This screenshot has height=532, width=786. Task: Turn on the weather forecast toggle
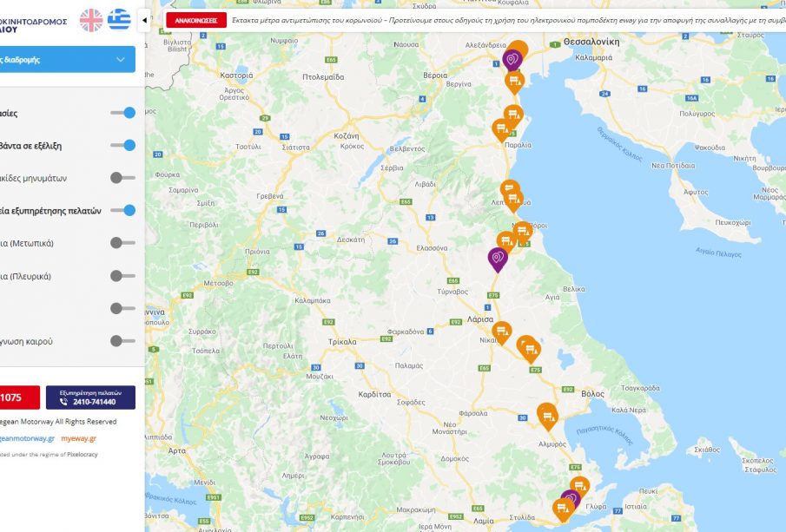pos(122,341)
